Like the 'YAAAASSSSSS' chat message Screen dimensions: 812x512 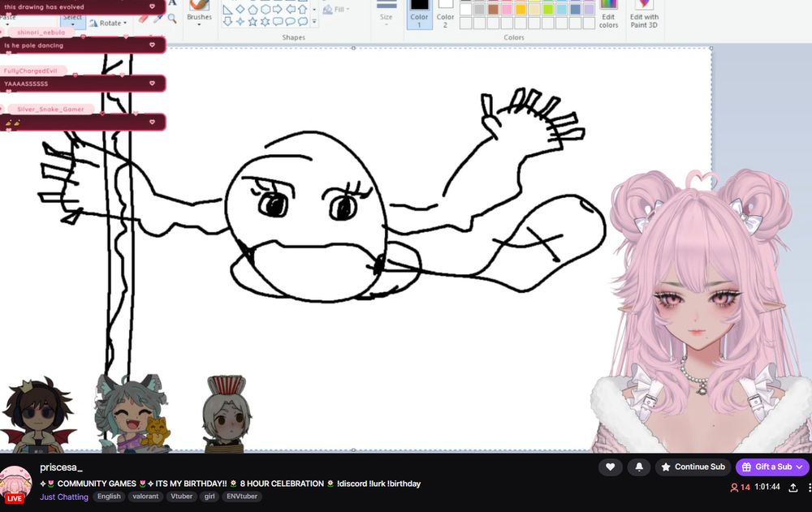[x=152, y=84]
